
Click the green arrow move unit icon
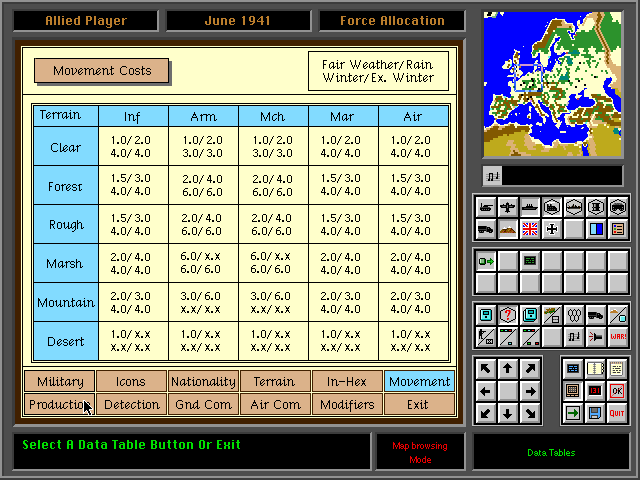486,261
